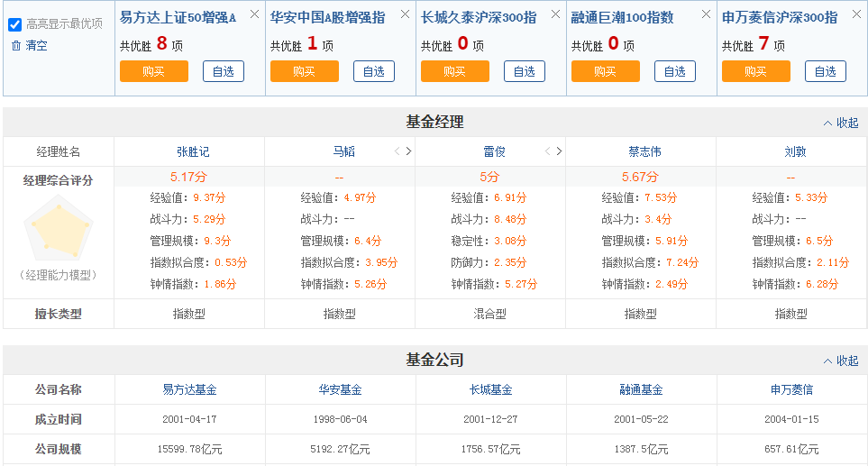Add 融通巨潮100指数 to 自选
Image resolution: width=868 pixels, height=466 pixels.
click(x=675, y=71)
